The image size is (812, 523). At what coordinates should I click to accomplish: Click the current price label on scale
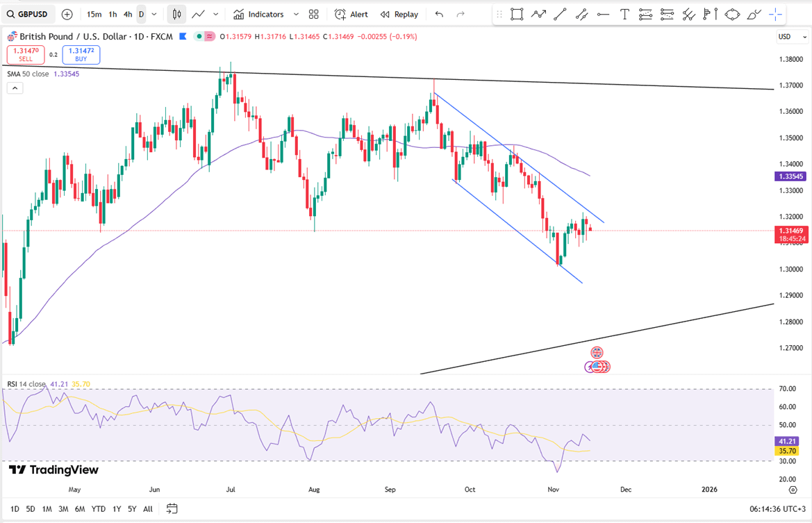point(791,234)
